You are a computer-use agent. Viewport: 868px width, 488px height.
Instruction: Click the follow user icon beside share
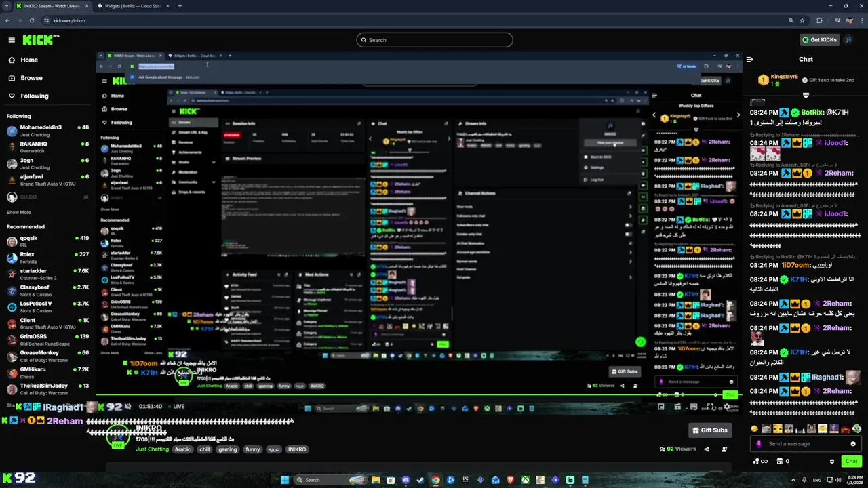click(724, 449)
